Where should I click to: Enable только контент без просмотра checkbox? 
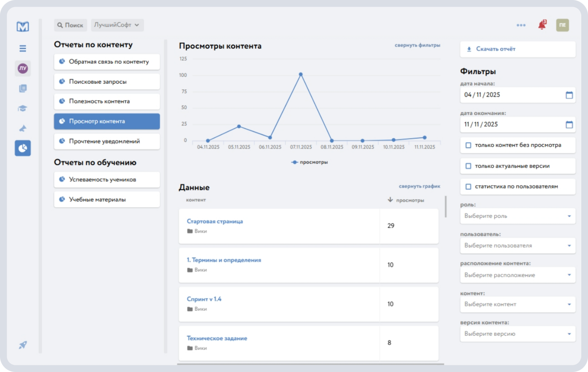468,145
